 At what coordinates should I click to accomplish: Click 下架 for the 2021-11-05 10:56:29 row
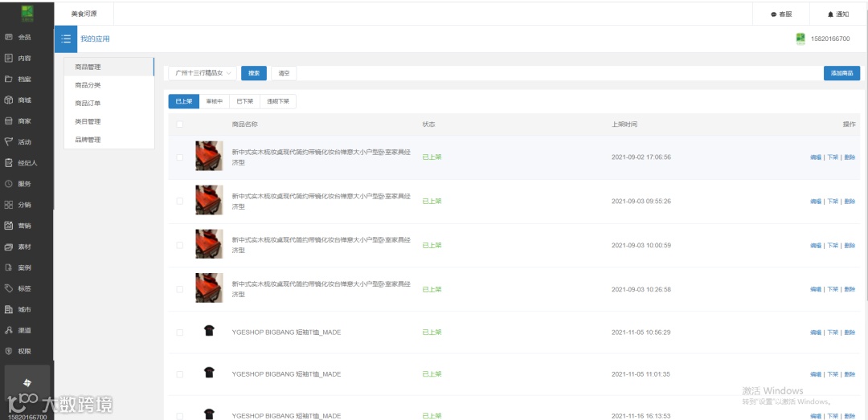[x=833, y=332]
